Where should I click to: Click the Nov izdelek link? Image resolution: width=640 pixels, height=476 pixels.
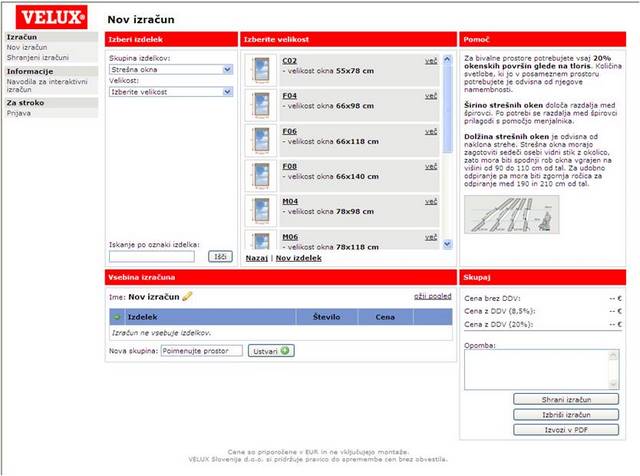298,258
